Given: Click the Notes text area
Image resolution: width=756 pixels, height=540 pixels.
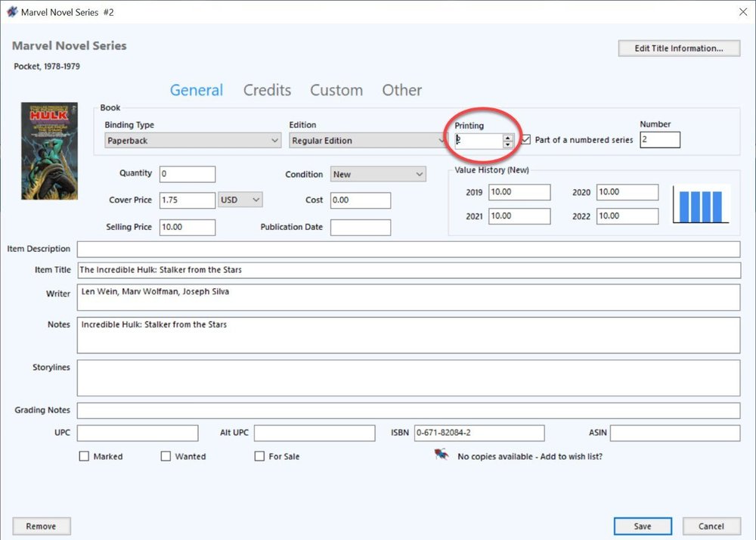Looking at the screenshot, I should pyautogui.click(x=408, y=335).
